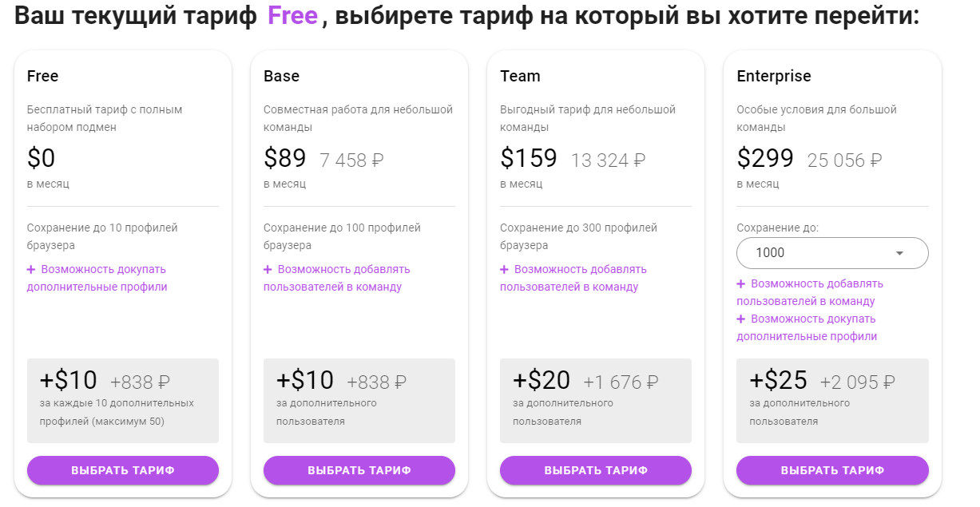The width and height of the screenshot is (980, 507).
Task: Choose the Enterprise plan with Выбрать тариф
Action: 832,470
